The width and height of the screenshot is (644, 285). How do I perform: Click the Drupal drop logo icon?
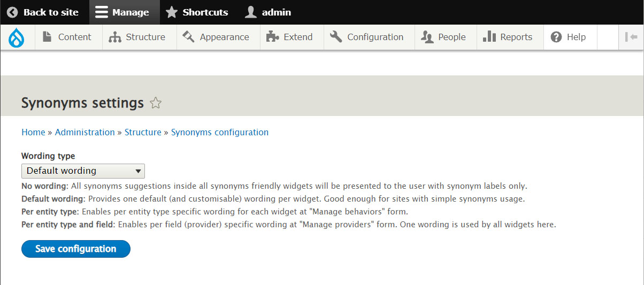(17, 37)
